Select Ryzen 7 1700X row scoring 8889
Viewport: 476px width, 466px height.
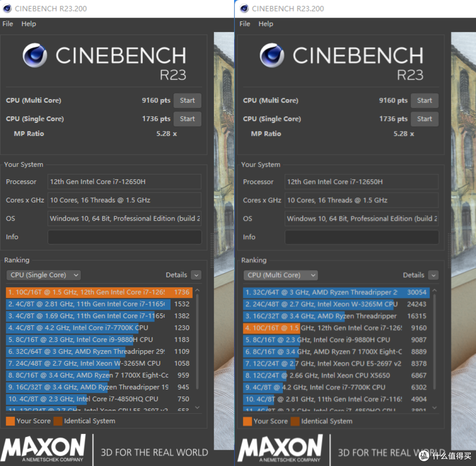336,351
